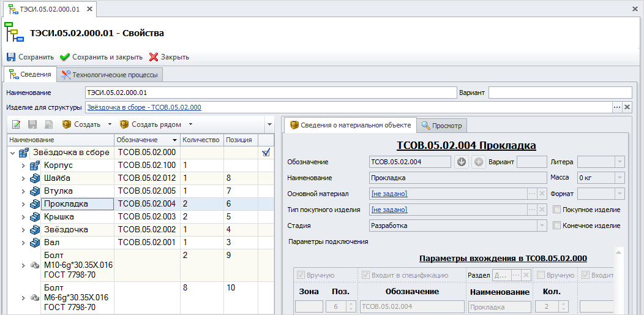Toggle the checkbox in Звёздочка в сборе row
This screenshot has height=315, width=644.
point(266,153)
